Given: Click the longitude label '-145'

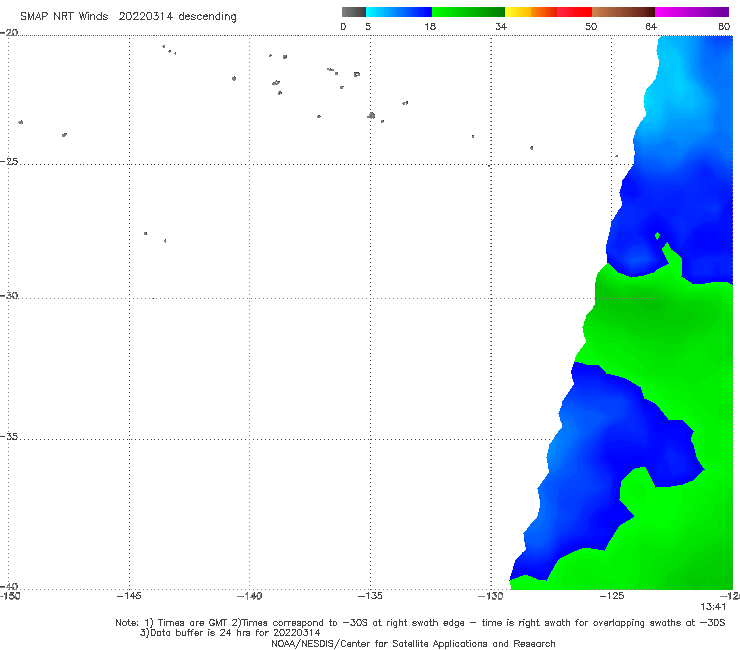Looking at the screenshot, I should point(129,596).
